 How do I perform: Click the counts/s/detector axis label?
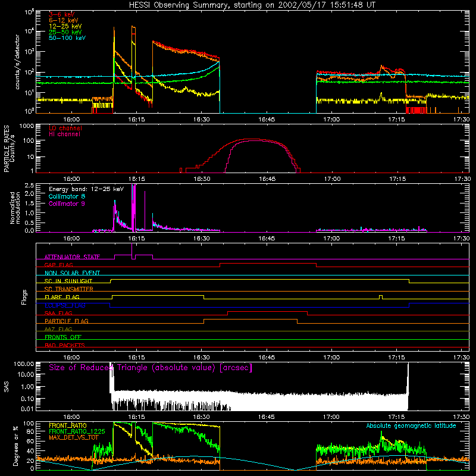coord(17,62)
